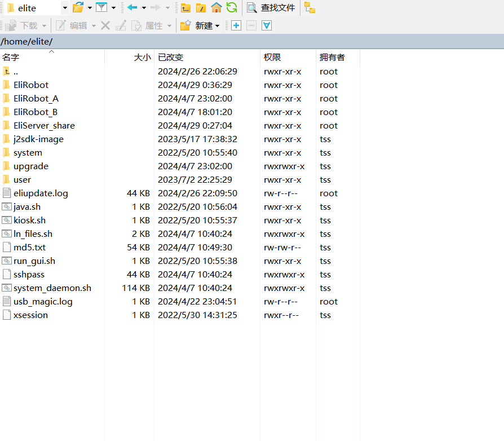Image resolution: width=504 pixels, height=441 pixels.
Task: Sort by the size (大小) column header
Action: [x=142, y=57]
